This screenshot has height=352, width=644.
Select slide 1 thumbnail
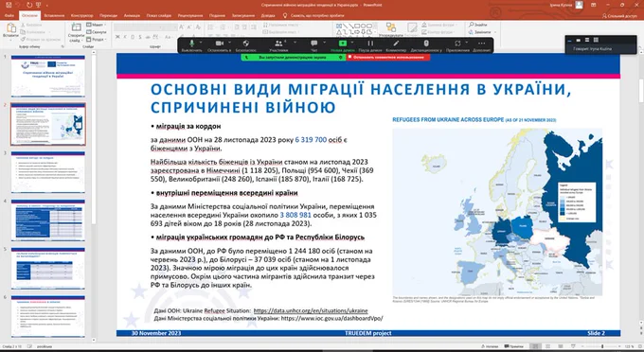pos(48,77)
